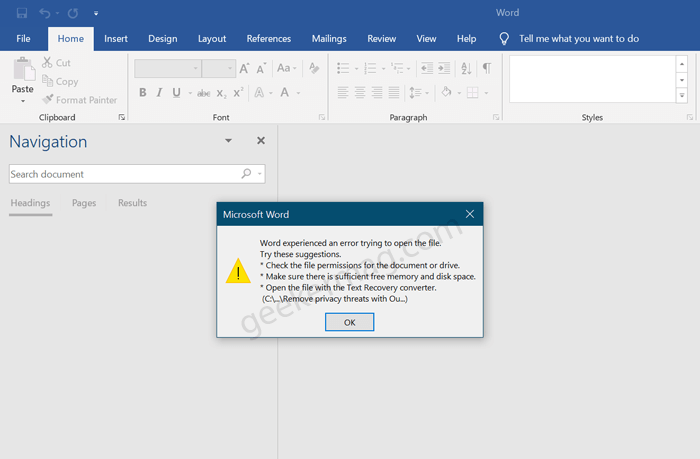Toggle Superscript formatting
Viewport: 700px width, 459px height.
(x=238, y=92)
